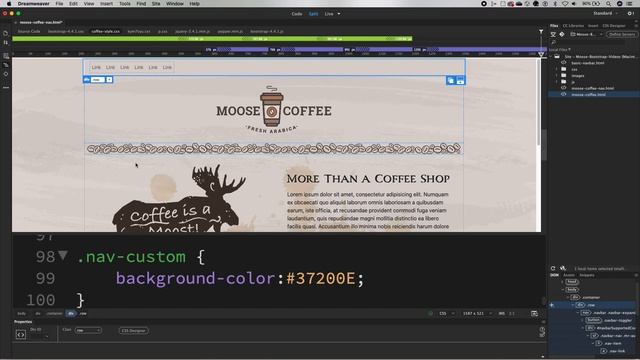The height and width of the screenshot is (360, 640).
Task: Select moose-coffee-nav.html in the Files panel
Action: 592,88
